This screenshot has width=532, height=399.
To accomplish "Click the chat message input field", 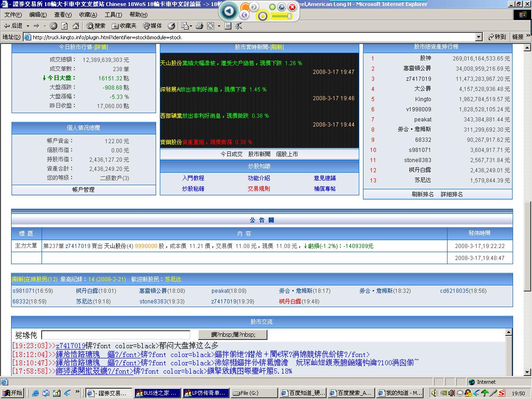I will point(115,335).
